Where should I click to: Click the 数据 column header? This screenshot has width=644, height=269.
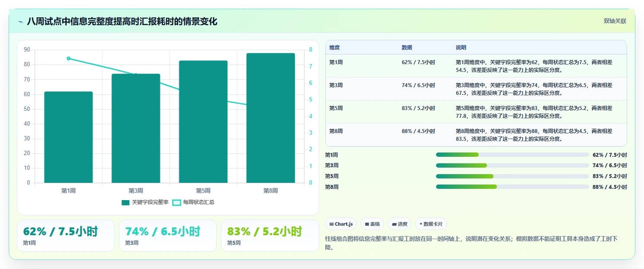pos(407,48)
